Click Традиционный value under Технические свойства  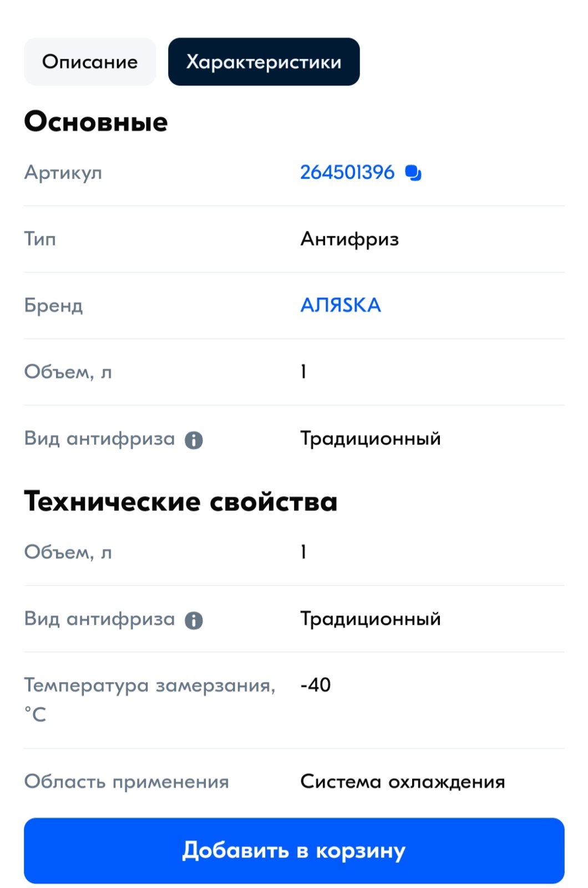click(371, 618)
